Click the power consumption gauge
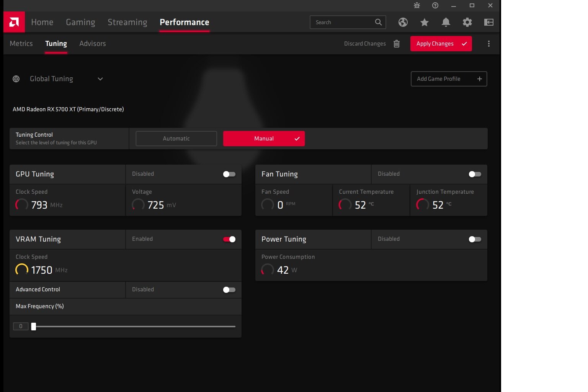Image resolution: width=588 pixels, height=392 pixels. [x=268, y=270]
